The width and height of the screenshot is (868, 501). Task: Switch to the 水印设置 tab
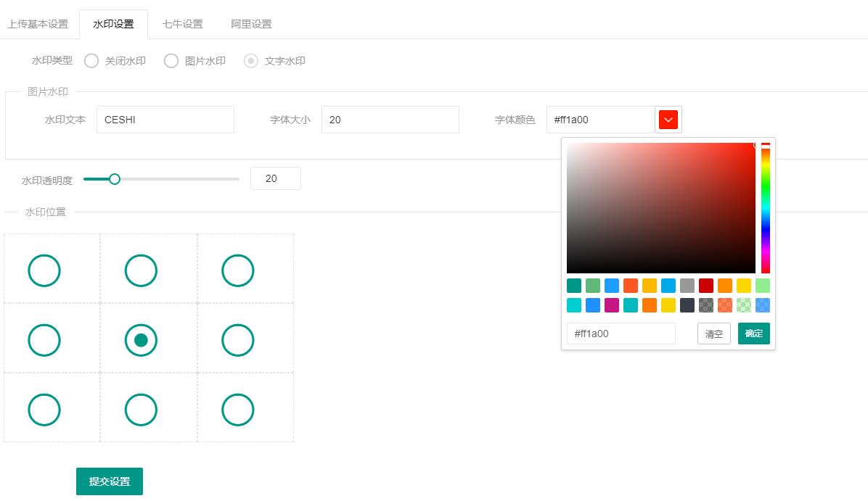tap(113, 25)
